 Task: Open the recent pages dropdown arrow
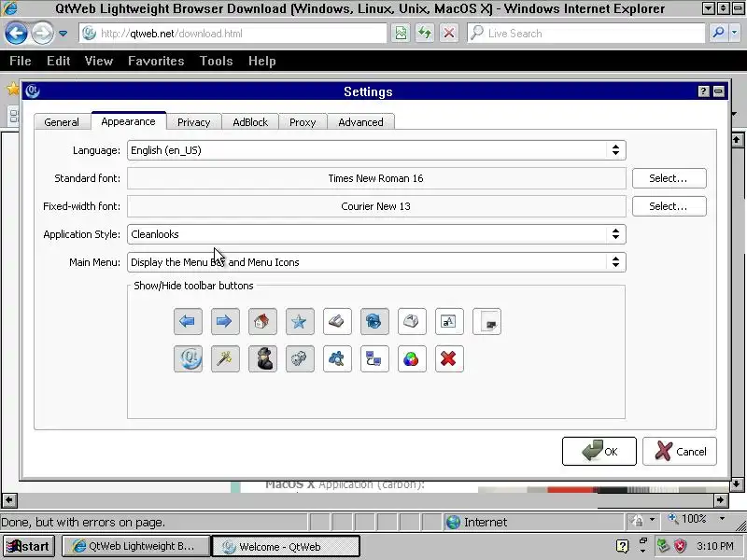click(63, 34)
